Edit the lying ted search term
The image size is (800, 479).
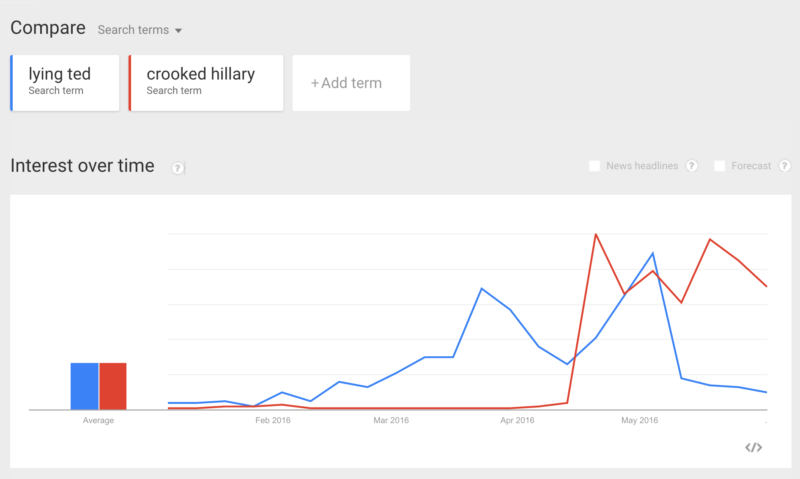(x=65, y=83)
